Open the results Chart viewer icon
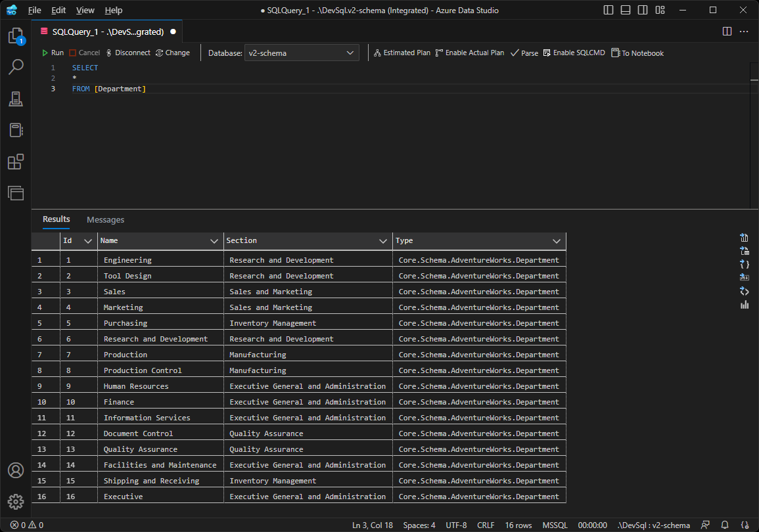The image size is (759, 532). point(745,304)
